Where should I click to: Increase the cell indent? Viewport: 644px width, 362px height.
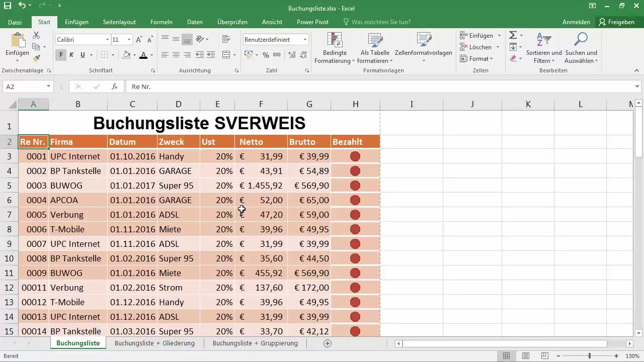(211, 55)
